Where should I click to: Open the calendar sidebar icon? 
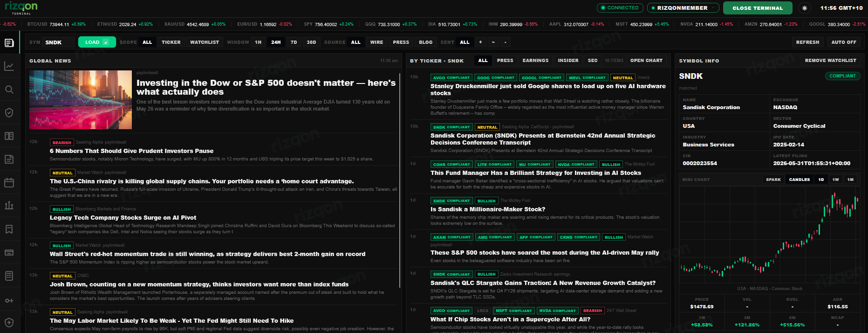point(9,183)
